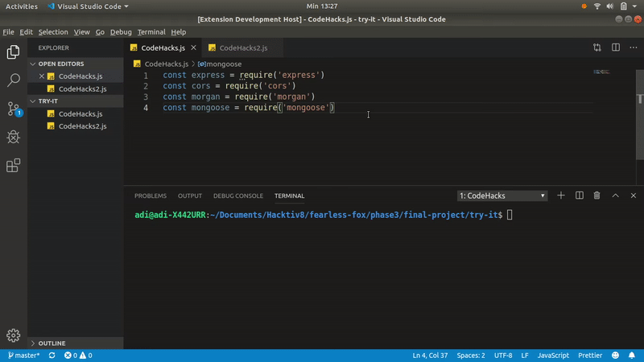The width and height of the screenshot is (644, 362).
Task: Expand the Outline section
Action: point(75,343)
